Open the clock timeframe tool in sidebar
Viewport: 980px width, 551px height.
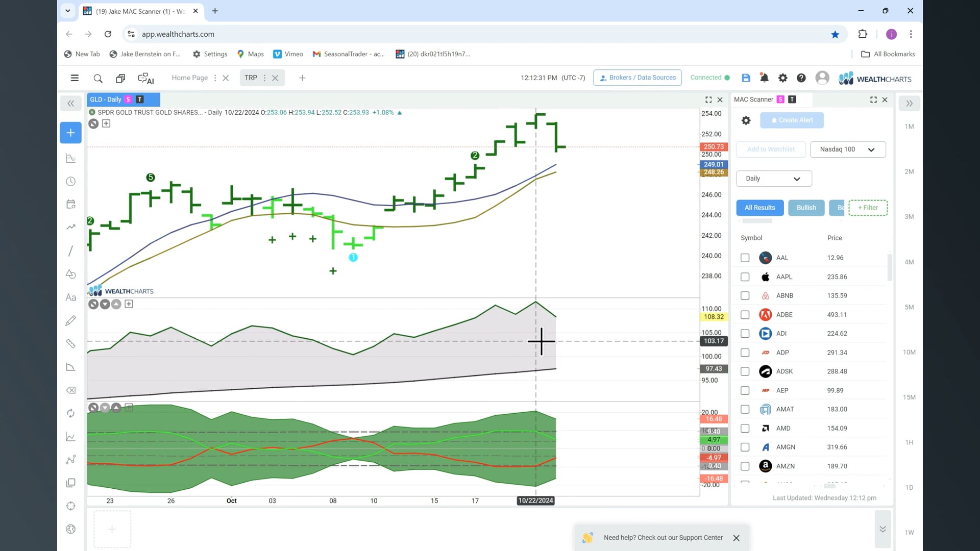(x=71, y=182)
